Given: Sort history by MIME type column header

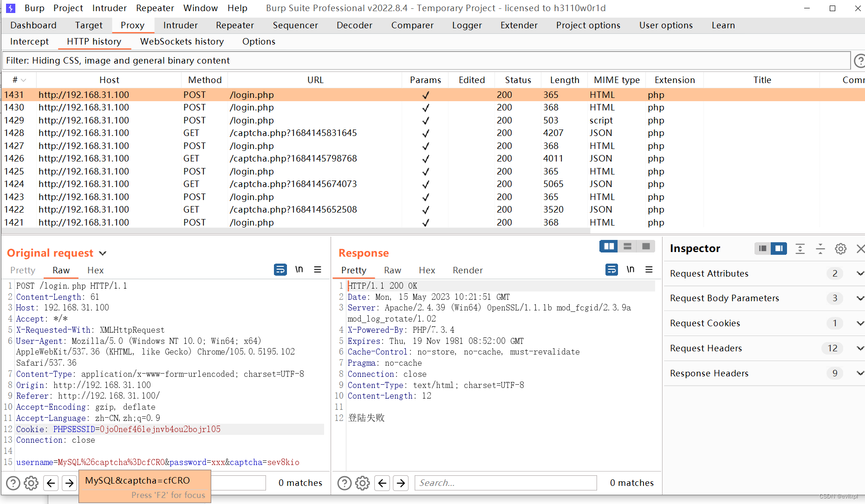Looking at the screenshot, I should pos(617,80).
